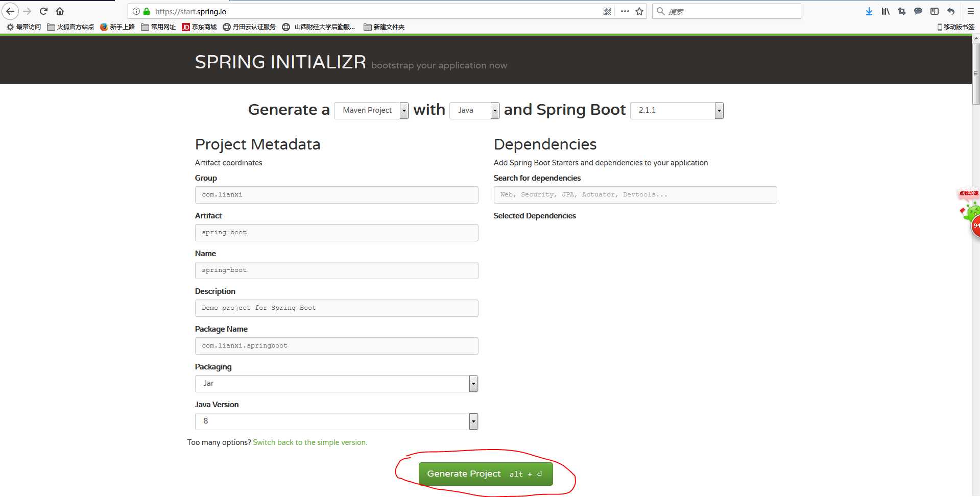Toggle the sidebar panel icon
Viewport: 980px width, 497px height.
pyautogui.click(x=935, y=11)
